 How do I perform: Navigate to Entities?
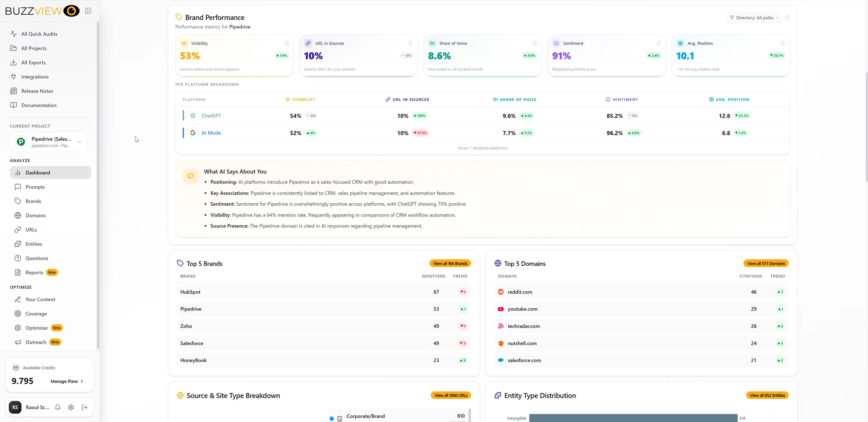pyautogui.click(x=51, y=244)
